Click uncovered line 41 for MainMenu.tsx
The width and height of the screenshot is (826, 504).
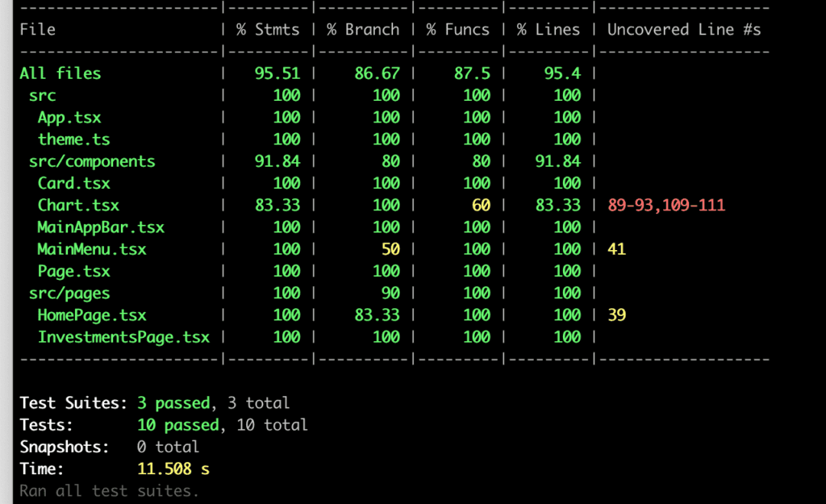tap(616, 249)
